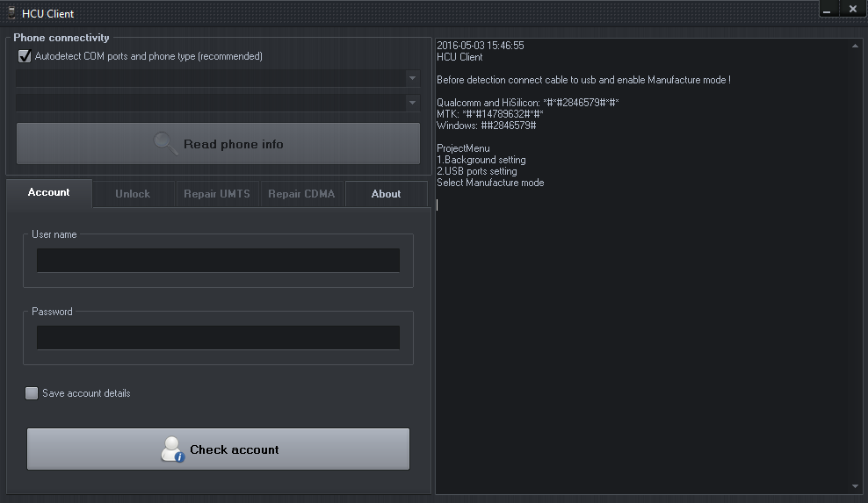
Task: Switch to the Account tab
Action: (48, 192)
